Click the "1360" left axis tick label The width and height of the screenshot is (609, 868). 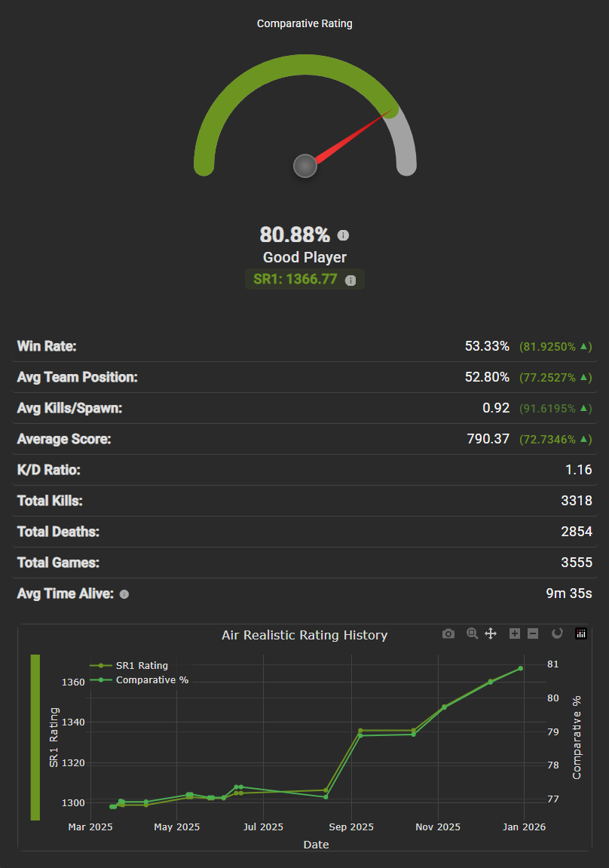(x=73, y=682)
